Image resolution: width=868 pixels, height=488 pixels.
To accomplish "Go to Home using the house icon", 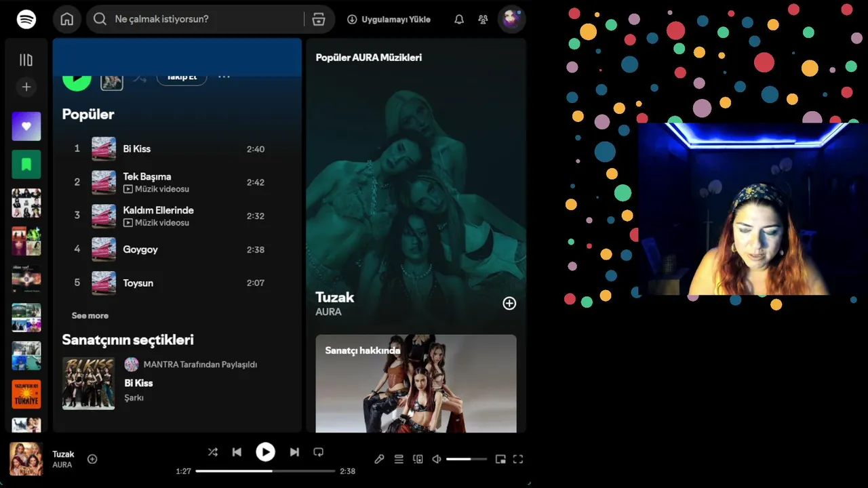I will point(66,19).
